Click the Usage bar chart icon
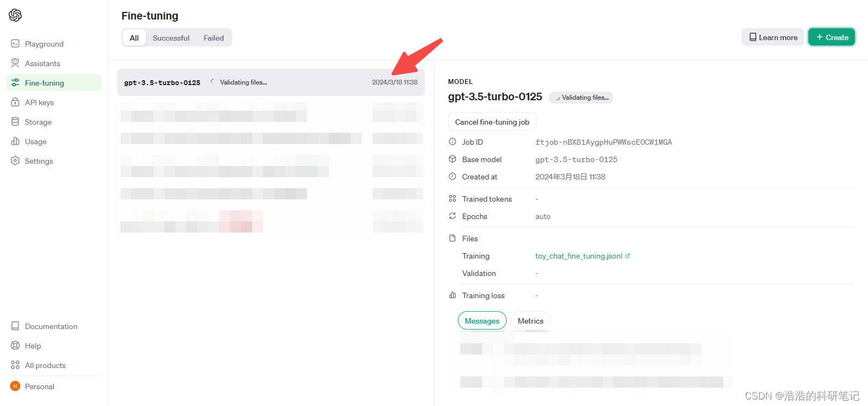Image resolution: width=868 pixels, height=406 pixels. tap(15, 141)
